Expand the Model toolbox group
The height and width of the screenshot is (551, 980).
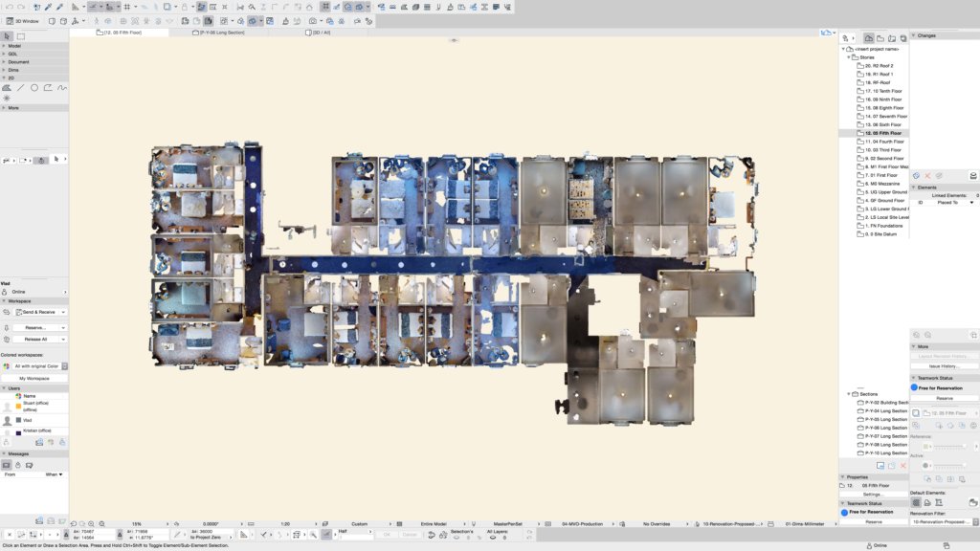(x=14, y=45)
